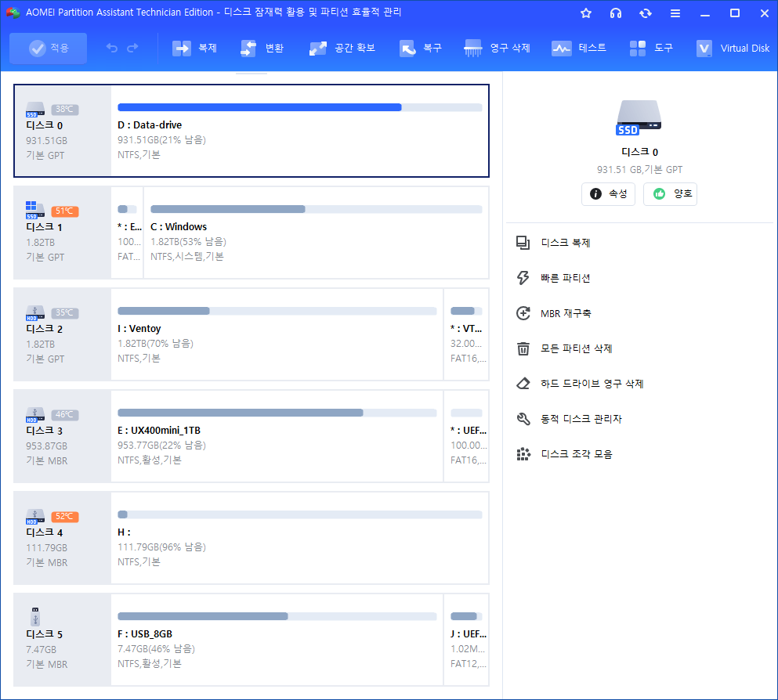778x700 pixels.
Task: Open the 변환 convert menu
Action: tap(262, 48)
